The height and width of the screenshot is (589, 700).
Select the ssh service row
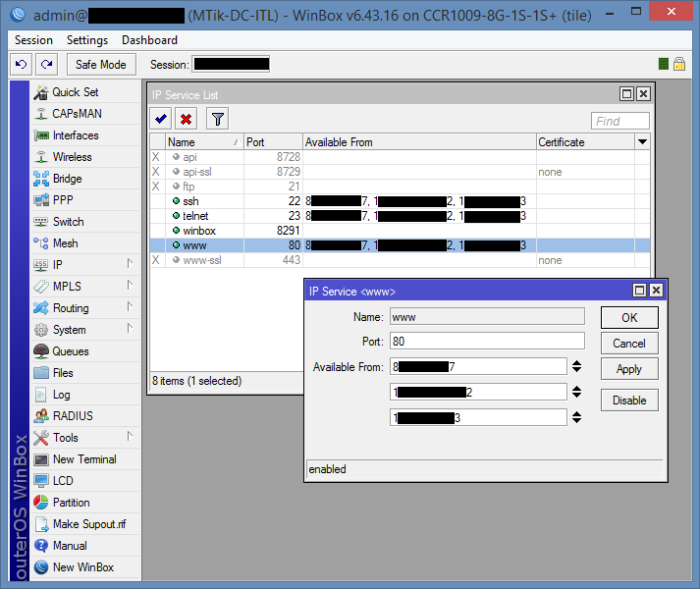coord(400,201)
